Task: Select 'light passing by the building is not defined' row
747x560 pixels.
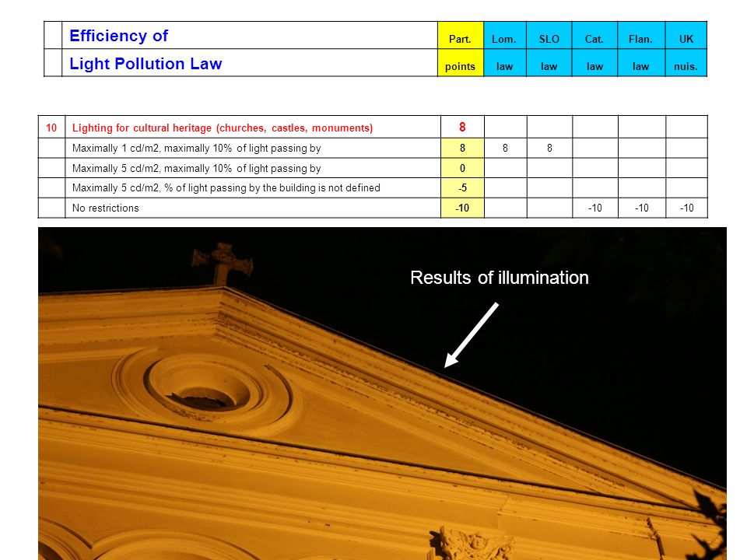Action: [x=226, y=187]
